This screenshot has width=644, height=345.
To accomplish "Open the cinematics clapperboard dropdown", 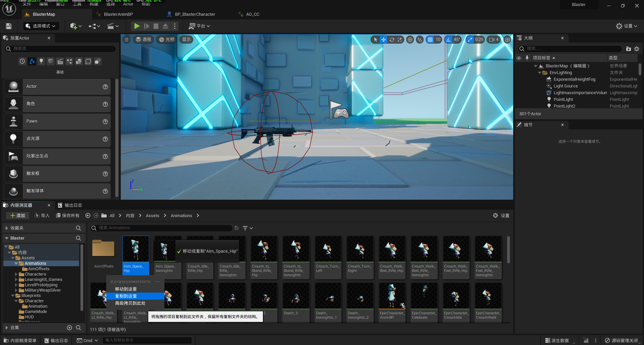I will click(113, 26).
